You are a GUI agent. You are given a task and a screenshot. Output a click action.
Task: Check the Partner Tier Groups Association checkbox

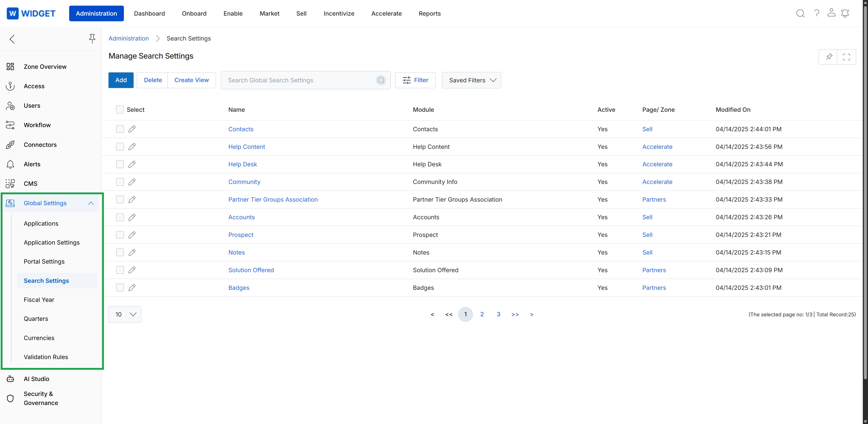point(120,200)
